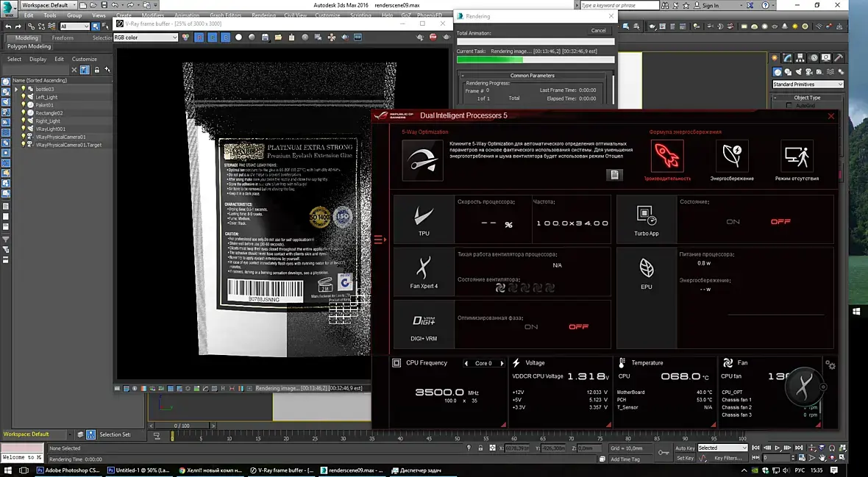Select the Away mode icon

[x=796, y=156]
